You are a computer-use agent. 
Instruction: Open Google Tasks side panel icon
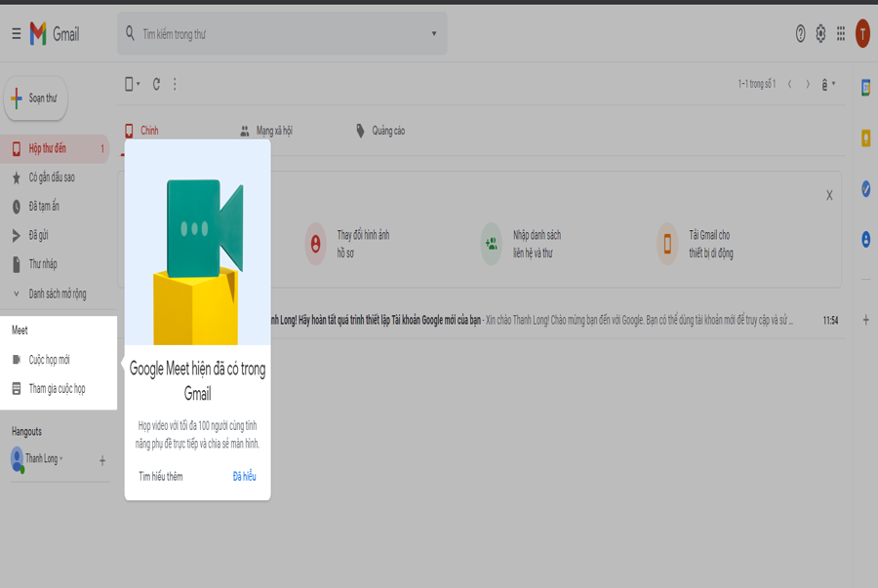tap(865, 188)
